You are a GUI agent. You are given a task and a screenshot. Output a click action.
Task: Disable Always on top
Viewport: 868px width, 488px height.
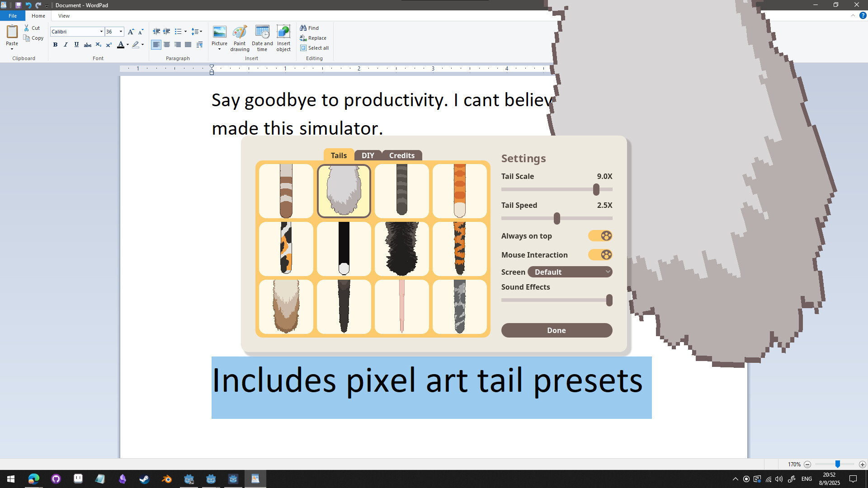point(600,235)
